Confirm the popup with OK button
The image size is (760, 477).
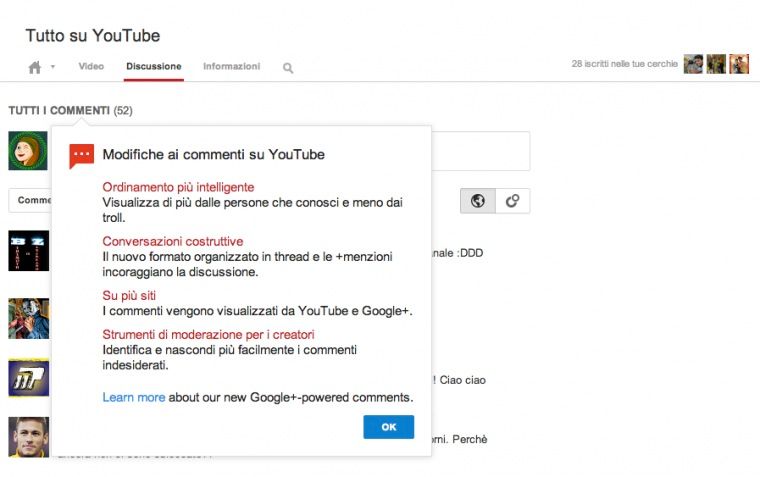[x=389, y=427]
